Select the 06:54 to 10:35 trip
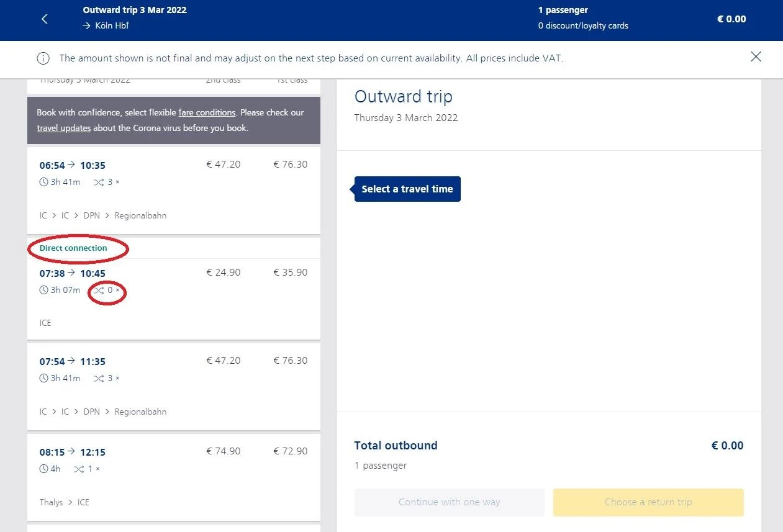Image resolution: width=783 pixels, height=532 pixels. pos(174,191)
